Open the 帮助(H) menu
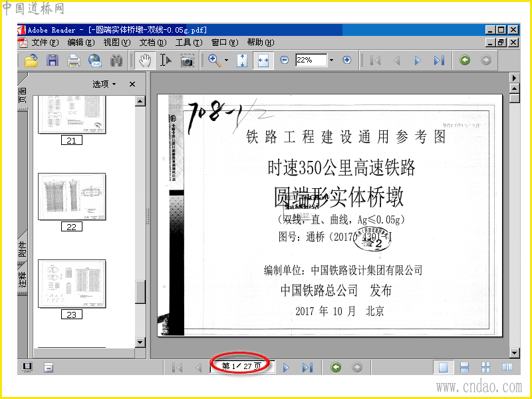 [261, 43]
